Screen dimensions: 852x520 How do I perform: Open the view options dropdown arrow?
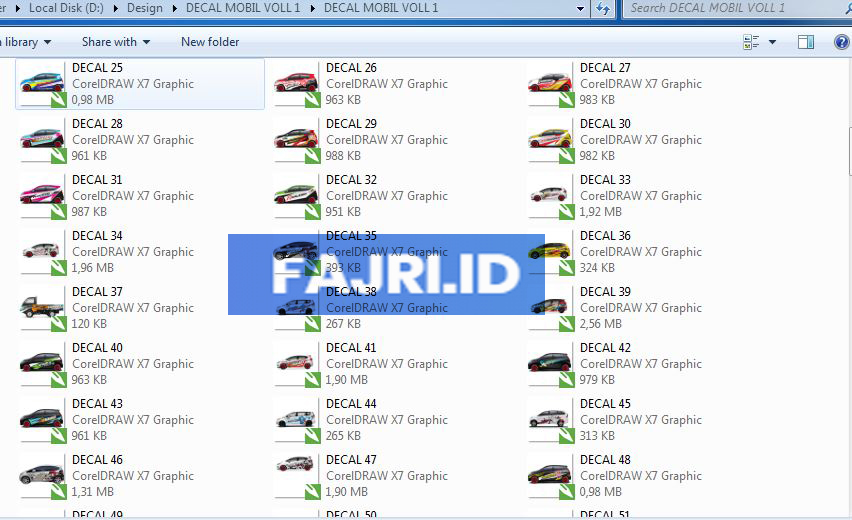(x=772, y=42)
